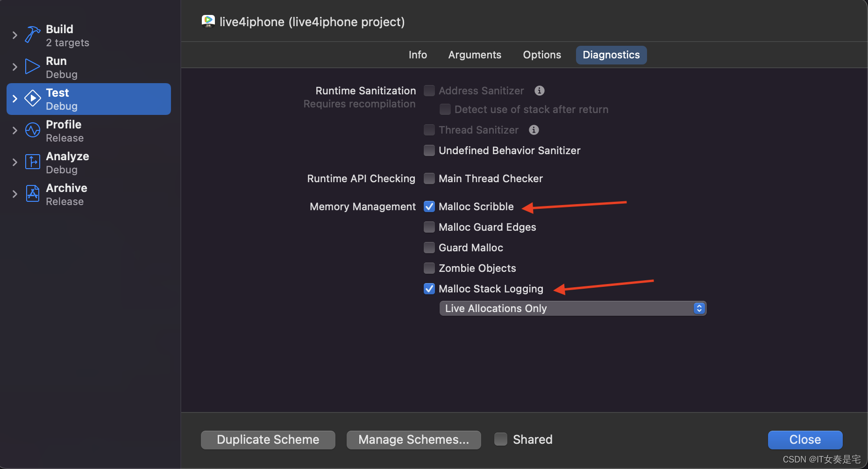Click the Runtime Sanitization label
Image resolution: width=868 pixels, height=469 pixels.
(x=365, y=91)
